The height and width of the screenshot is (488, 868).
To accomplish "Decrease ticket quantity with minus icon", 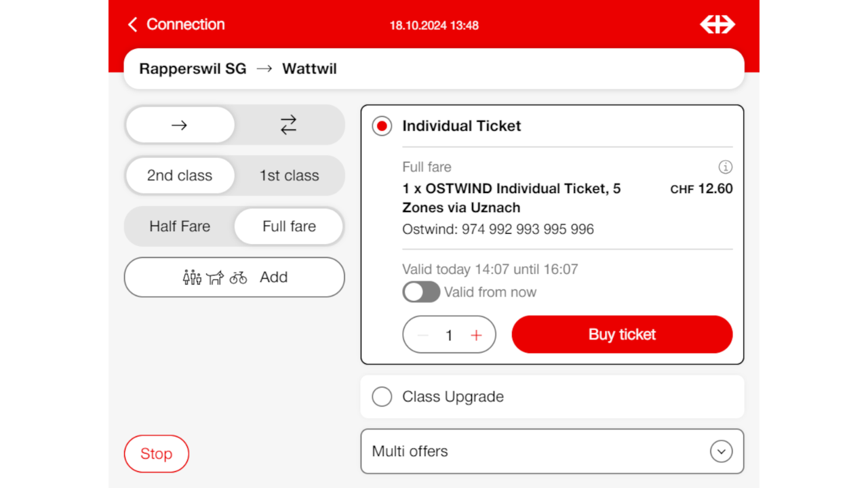I will pos(423,335).
